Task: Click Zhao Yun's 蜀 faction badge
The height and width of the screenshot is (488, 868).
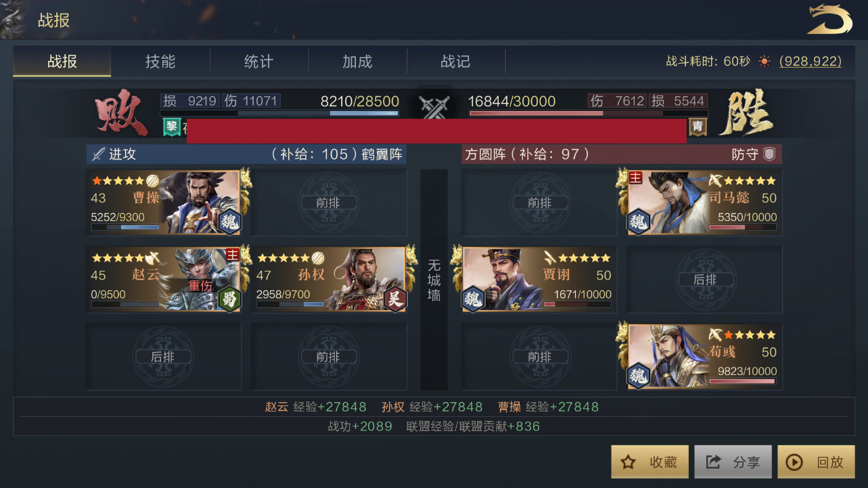Action: 230,298
